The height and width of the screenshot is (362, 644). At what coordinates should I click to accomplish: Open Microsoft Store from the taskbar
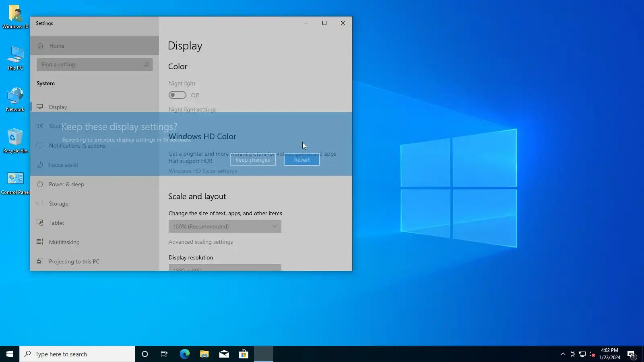click(244, 354)
